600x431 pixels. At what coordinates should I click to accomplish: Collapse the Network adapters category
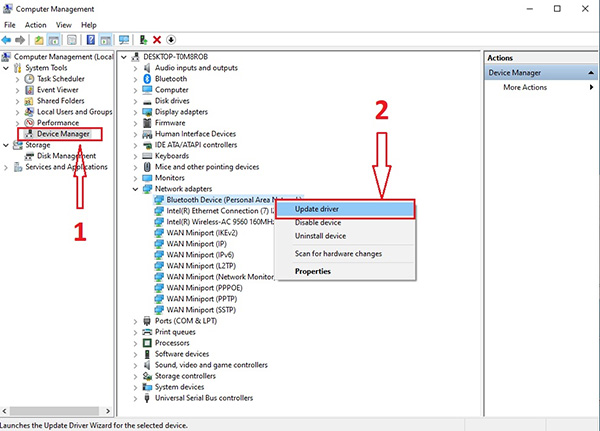(x=136, y=188)
